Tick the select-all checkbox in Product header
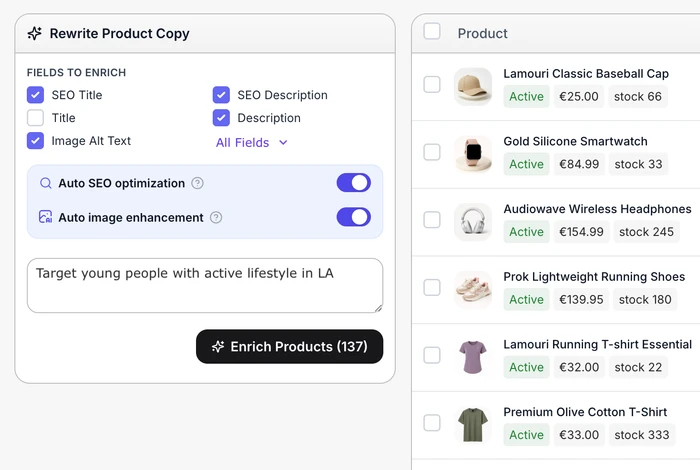 coord(432,31)
